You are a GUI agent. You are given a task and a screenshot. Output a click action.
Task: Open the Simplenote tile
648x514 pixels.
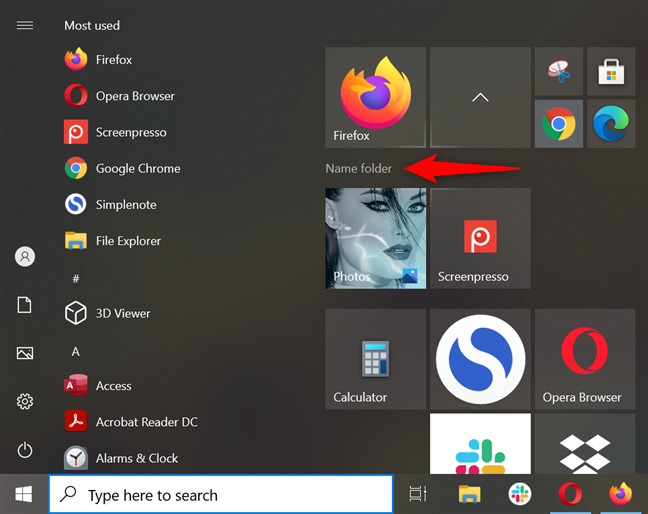[480, 359]
